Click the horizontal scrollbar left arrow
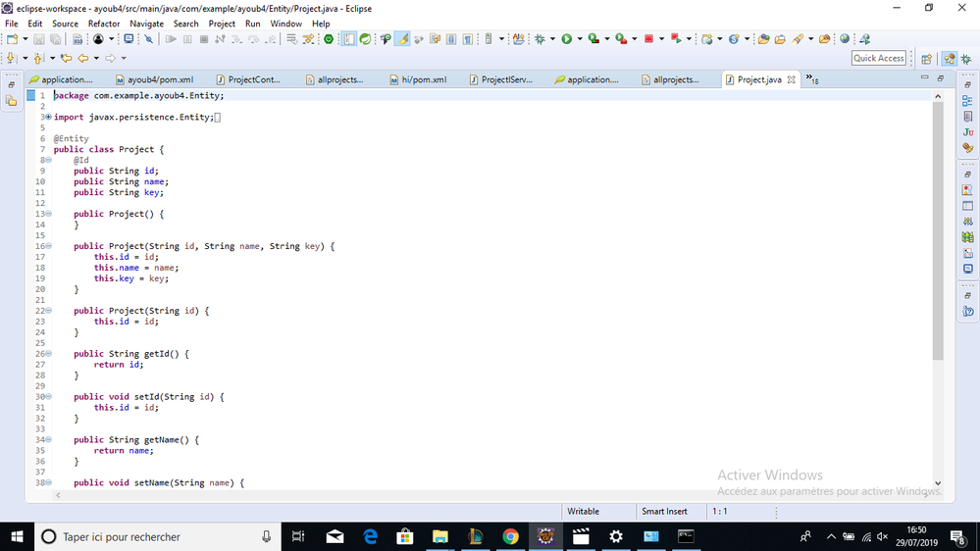The height and width of the screenshot is (551, 980). pos(58,495)
